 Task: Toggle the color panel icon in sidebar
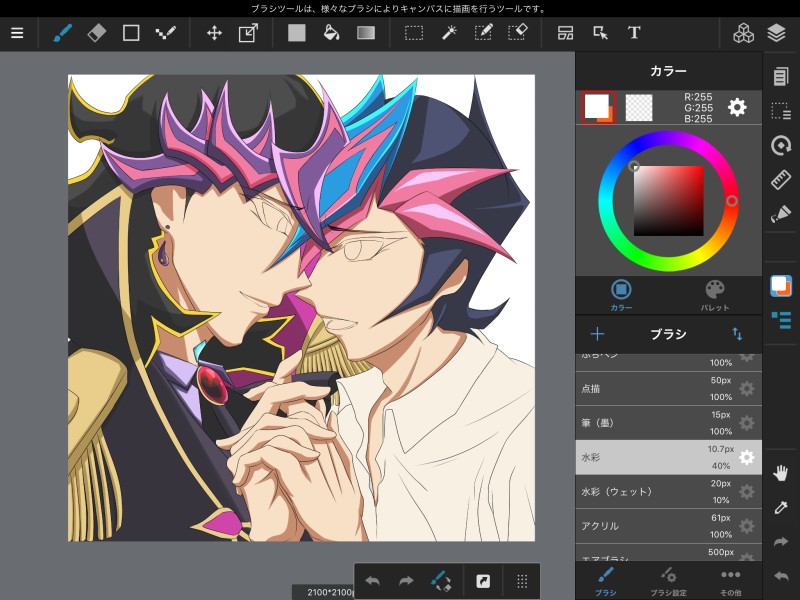tap(781, 286)
